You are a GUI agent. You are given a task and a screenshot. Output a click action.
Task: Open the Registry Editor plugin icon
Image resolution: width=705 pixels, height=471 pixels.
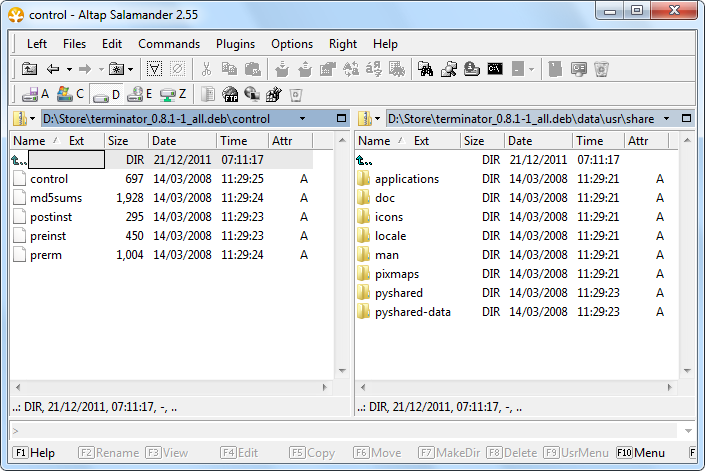[274, 94]
